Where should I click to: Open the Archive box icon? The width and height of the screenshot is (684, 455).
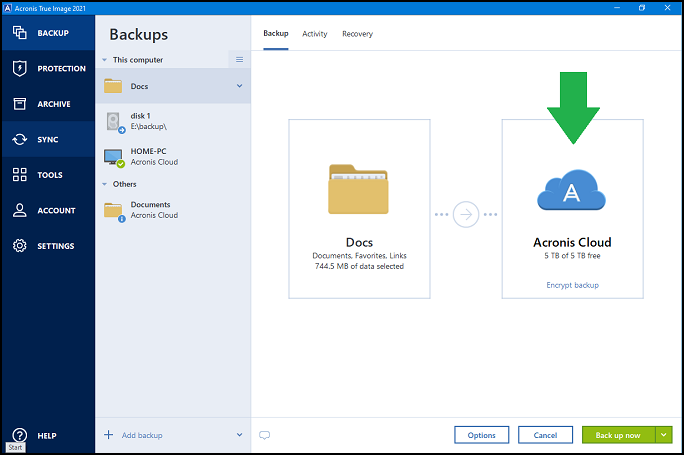pos(19,104)
